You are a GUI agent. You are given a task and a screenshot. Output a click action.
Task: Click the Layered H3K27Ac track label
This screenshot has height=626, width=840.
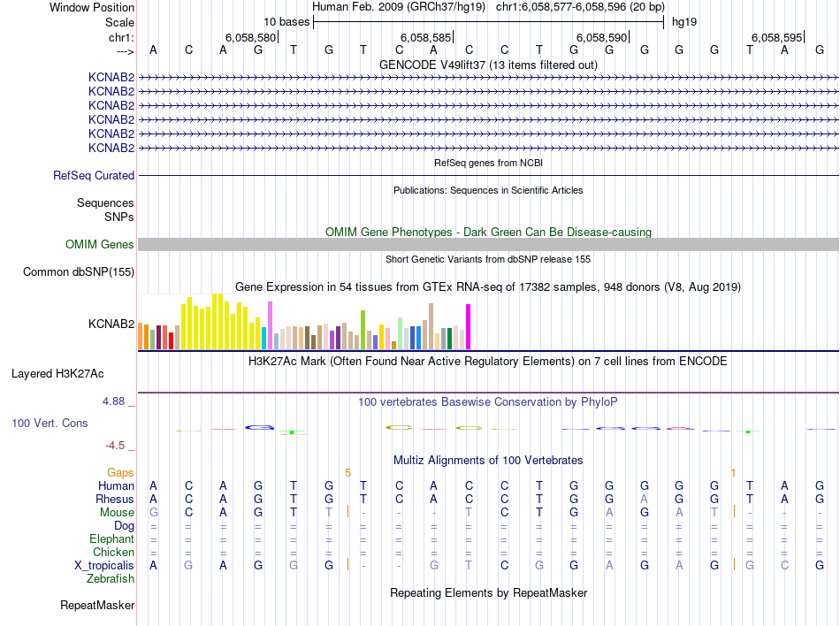pos(57,373)
